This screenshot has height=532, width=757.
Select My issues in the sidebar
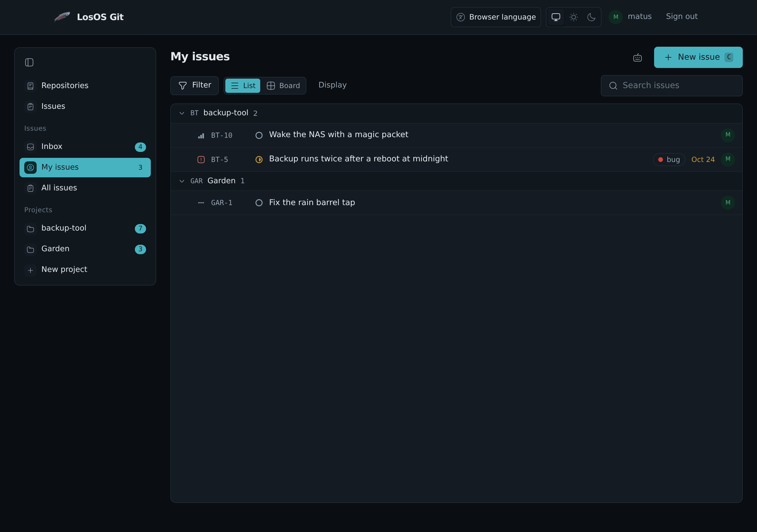click(x=85, y=168)
